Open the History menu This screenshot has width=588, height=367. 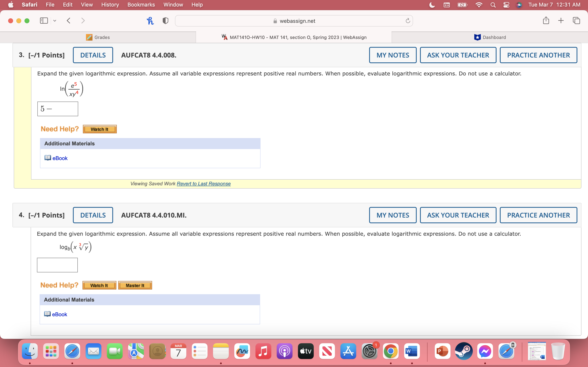coord(110,5)
